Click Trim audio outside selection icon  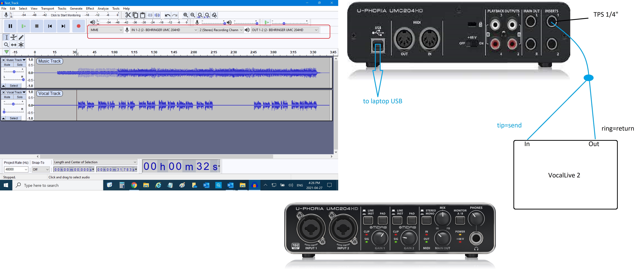pos(150,15)
